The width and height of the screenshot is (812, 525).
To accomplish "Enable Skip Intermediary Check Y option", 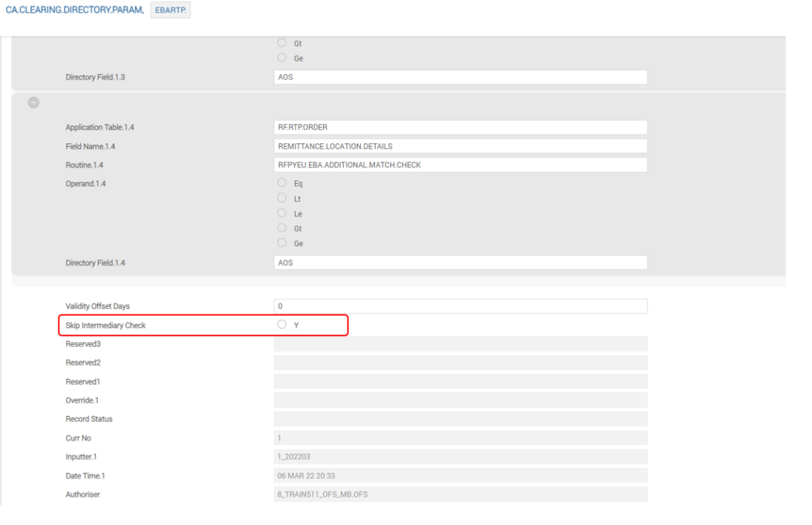I will [282, 325].
